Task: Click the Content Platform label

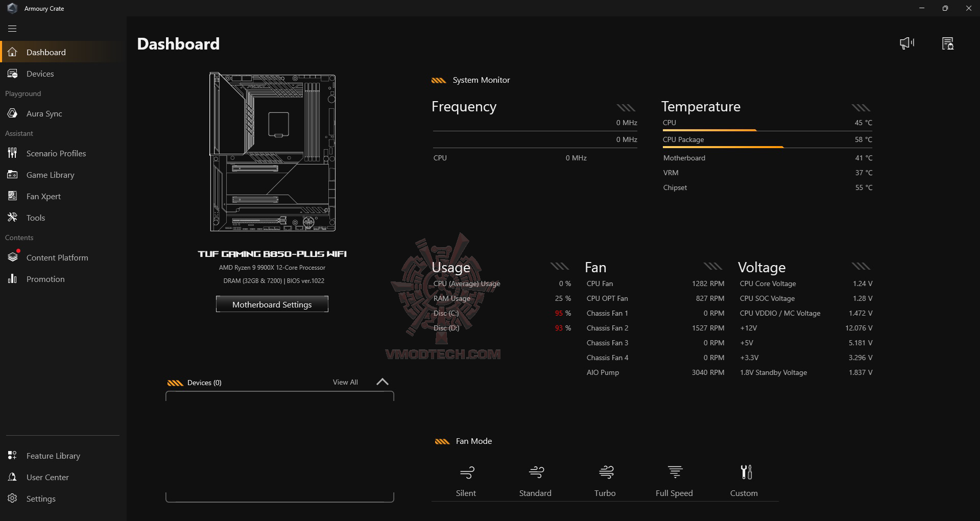Action: [57, 257]
